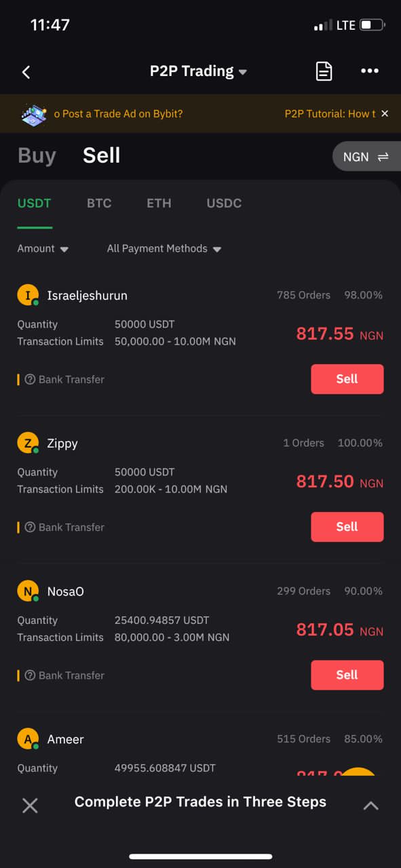Image resolution: width=401 pixels, height=868 pixels.
Task: Dismiss the P2P tutorial banner
Action: tap(385, 113)
